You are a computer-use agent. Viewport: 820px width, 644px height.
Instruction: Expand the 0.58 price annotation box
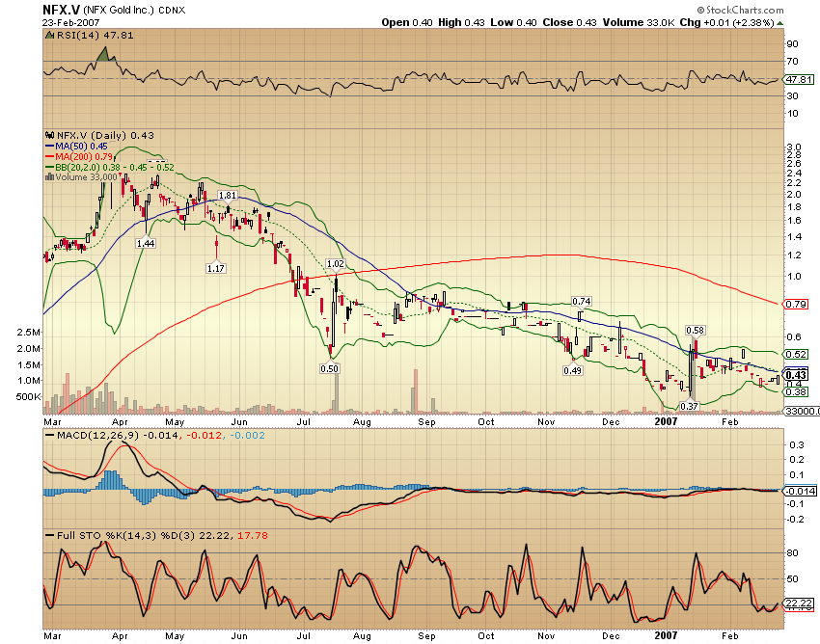[694, 330]
